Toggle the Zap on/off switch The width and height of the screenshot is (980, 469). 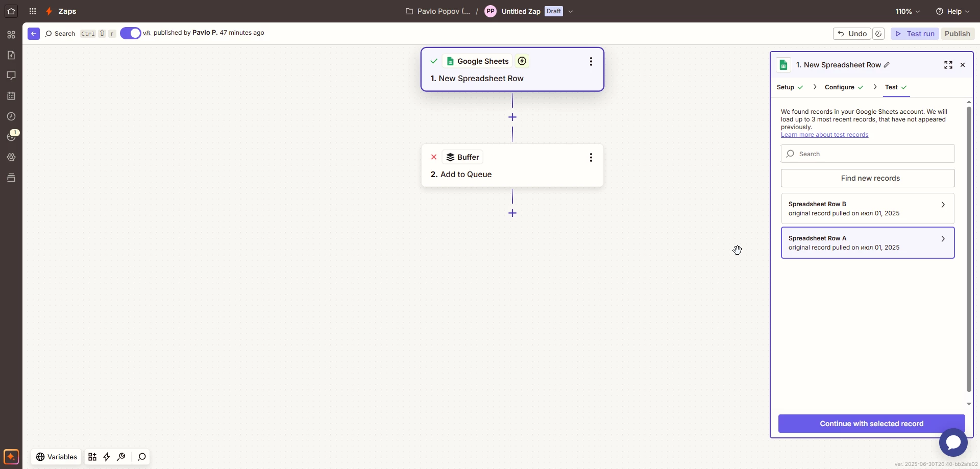pos(131,33)
